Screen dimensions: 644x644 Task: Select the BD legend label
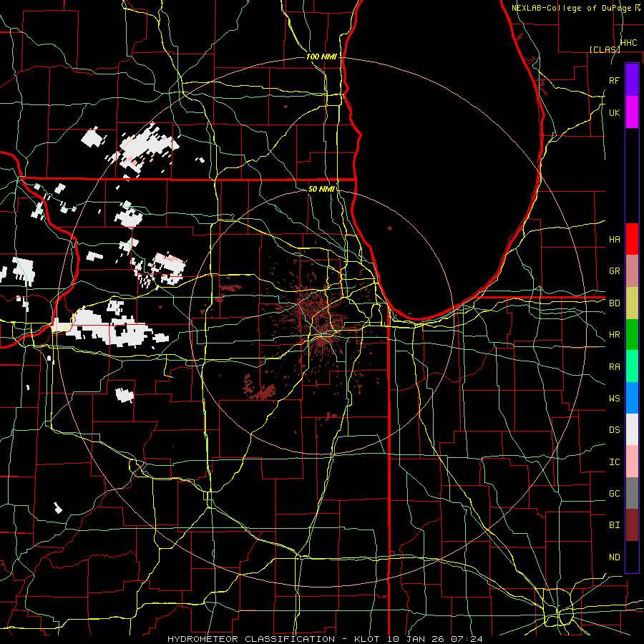615,303
